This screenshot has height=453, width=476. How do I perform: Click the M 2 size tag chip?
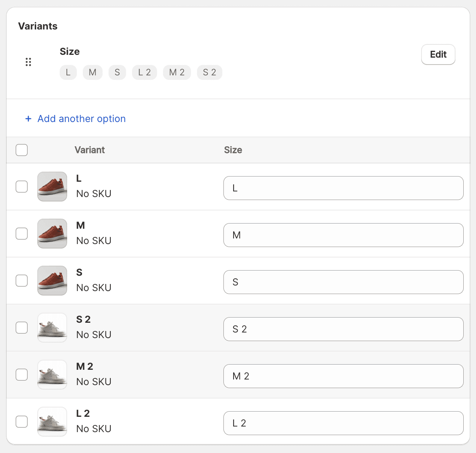coord(177,72)
